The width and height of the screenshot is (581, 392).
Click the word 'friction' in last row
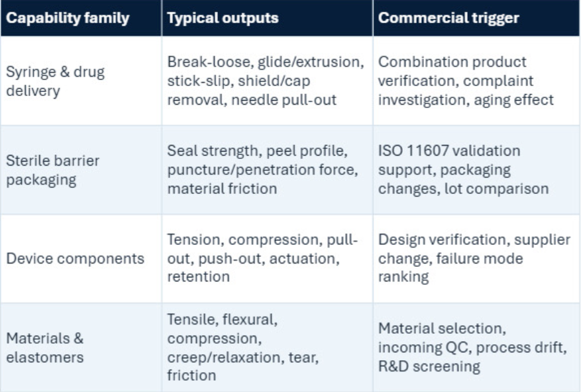click(x=191, y=375)
